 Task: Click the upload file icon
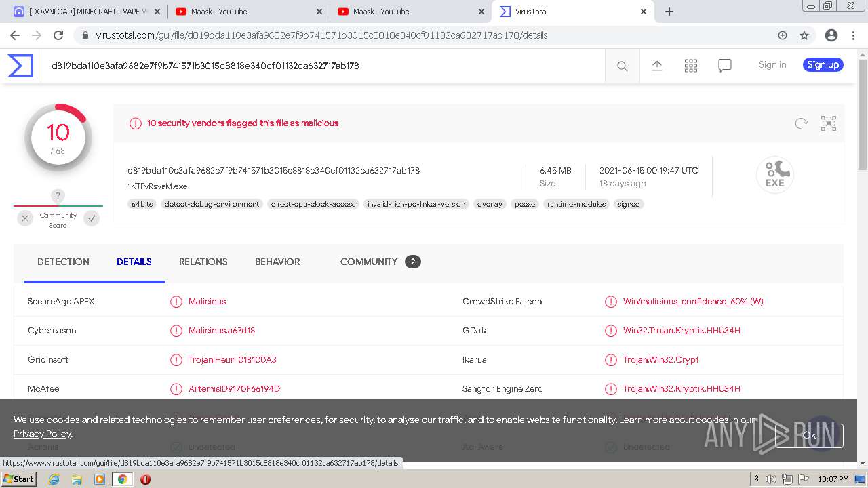point(656,65)
